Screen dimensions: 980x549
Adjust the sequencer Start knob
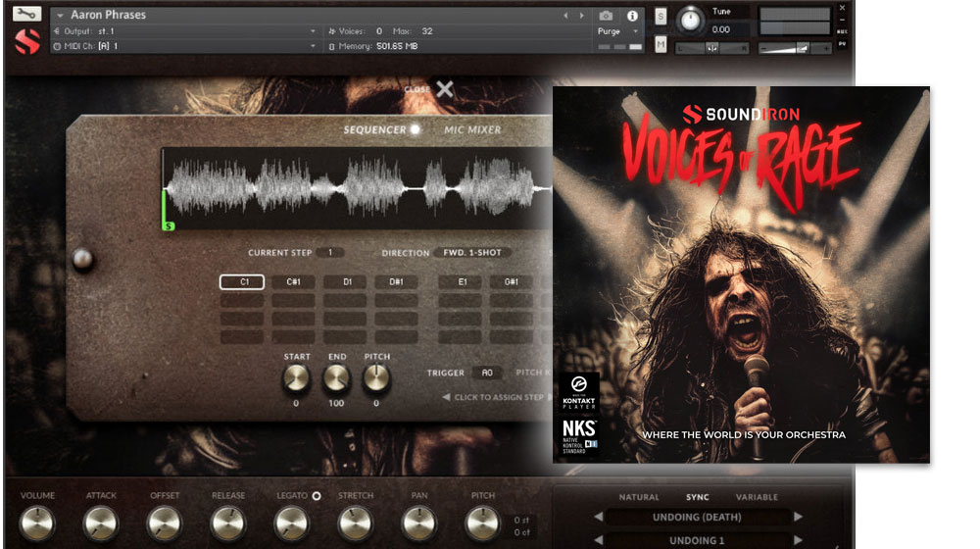296,378
